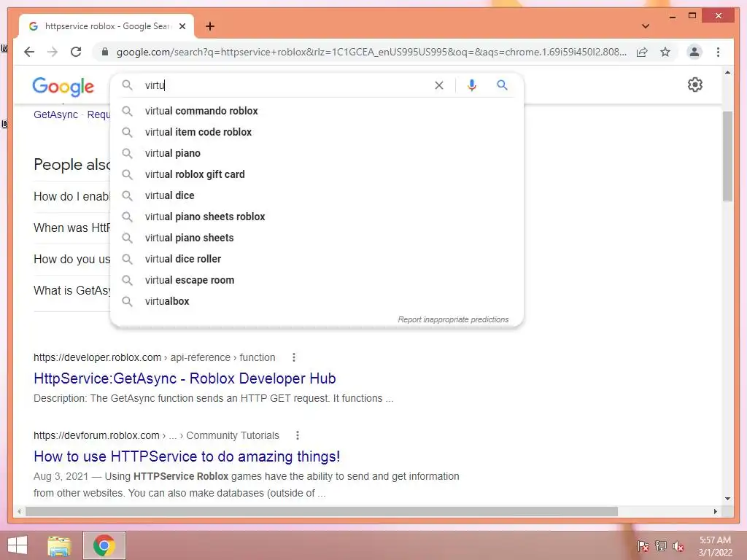Screen dimensions: 747x560
Task: Select the virtual piano sheets suggestion
Action: [x=317, y=238]
